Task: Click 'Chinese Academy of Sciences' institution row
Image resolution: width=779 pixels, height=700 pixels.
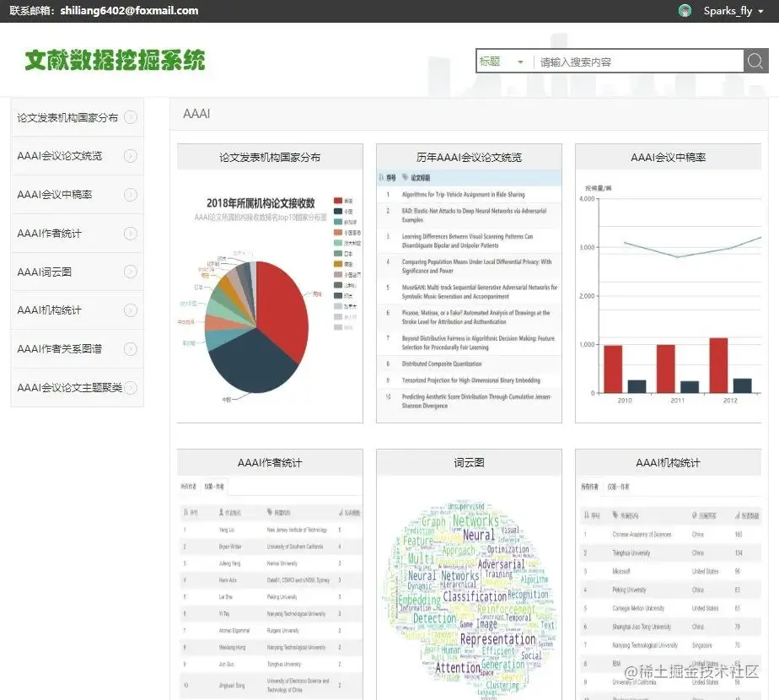Action: click(x=670, y=535)
